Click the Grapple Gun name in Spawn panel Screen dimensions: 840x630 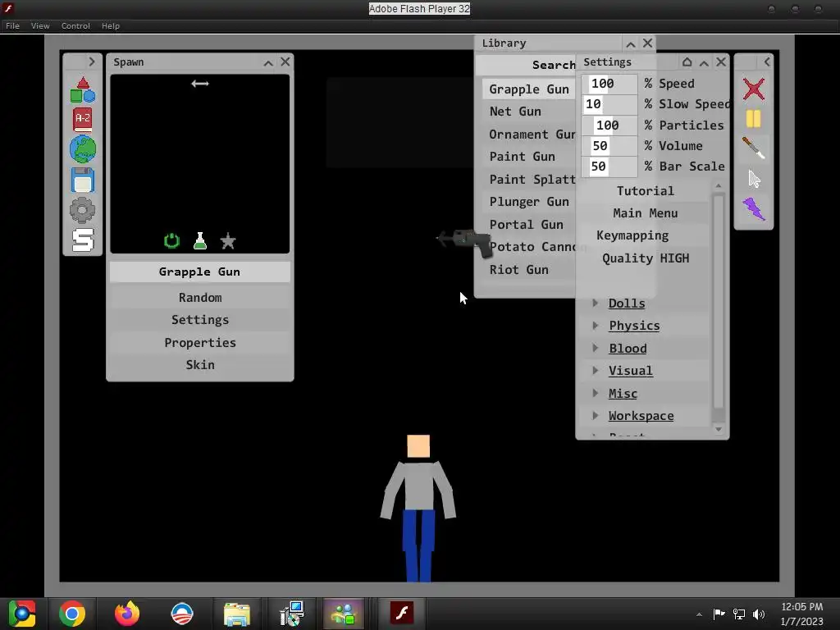tap(200, 272)
